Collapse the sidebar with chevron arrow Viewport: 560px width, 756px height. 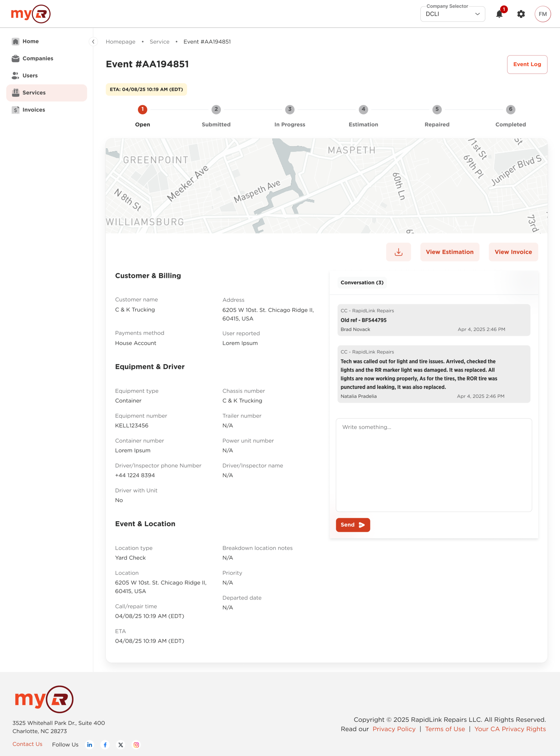tap(93, 41)
